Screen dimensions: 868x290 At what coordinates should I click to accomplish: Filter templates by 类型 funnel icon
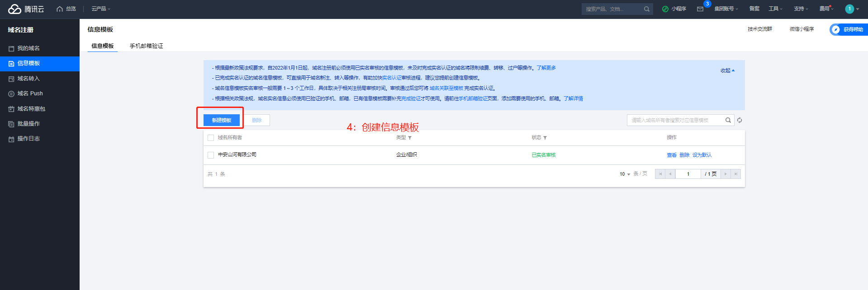click(410, 138)
